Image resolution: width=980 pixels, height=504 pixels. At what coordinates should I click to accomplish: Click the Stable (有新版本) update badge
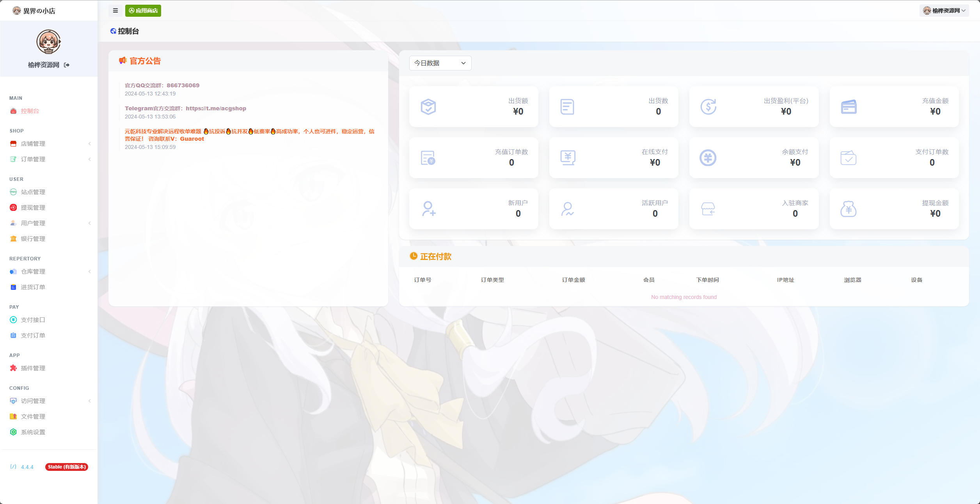tap(67, 467)
